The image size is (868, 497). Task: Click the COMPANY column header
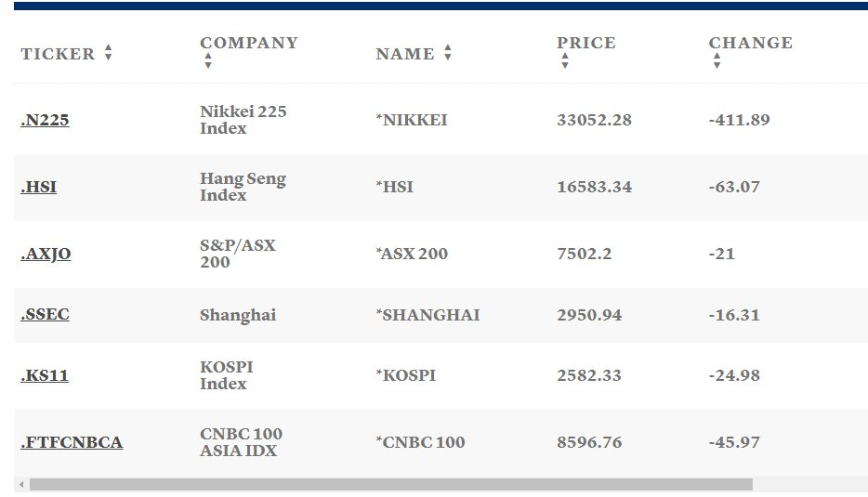pyautogui.click(x=249, y=43)
